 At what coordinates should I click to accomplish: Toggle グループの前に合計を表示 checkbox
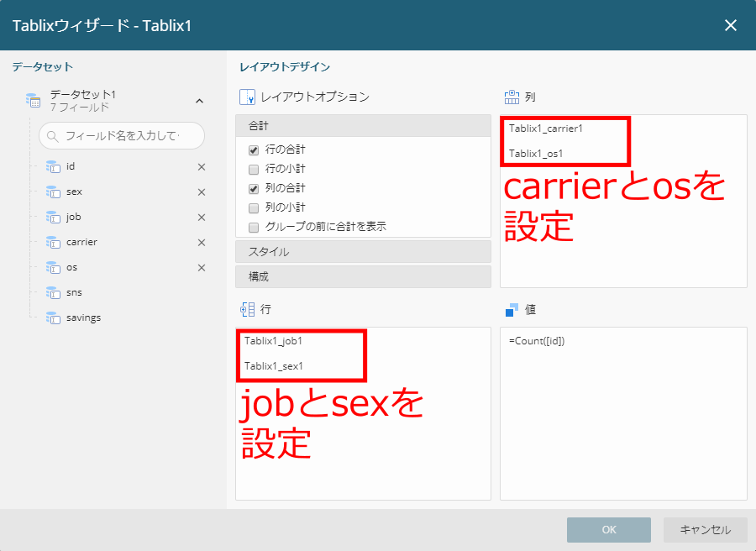pos(254,228)
